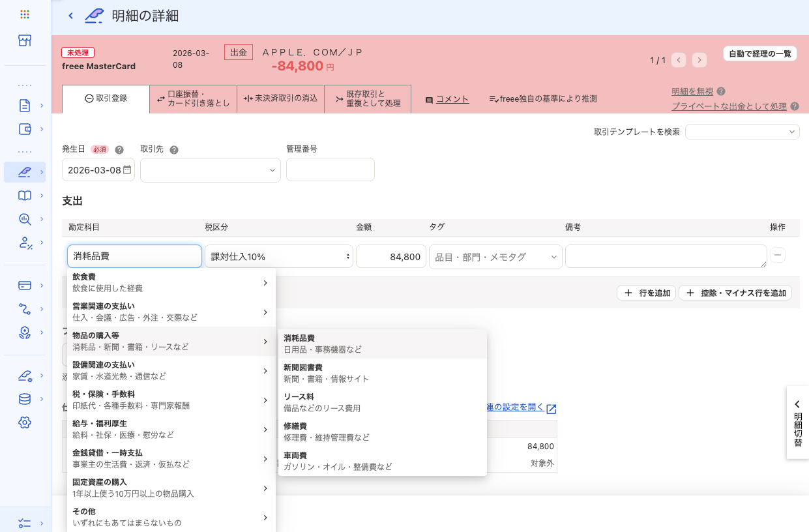The width and height of the screenshot is (809, 532).
Task: Open the route path sidebar icon
Action: 25,308
